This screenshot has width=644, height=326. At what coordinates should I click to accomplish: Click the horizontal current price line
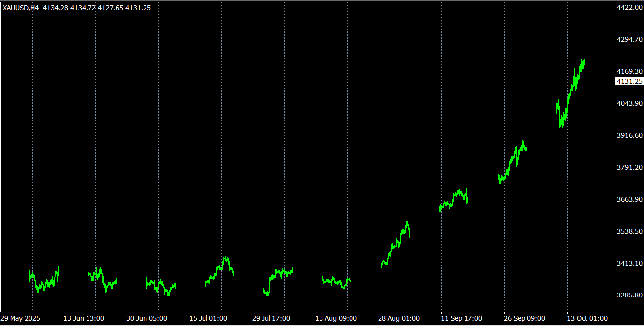point(295,81)
